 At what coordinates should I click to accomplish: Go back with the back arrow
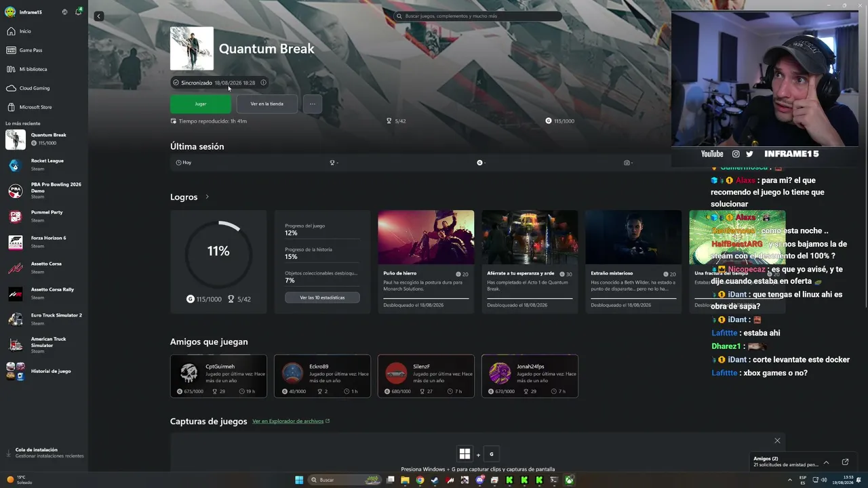[99, 16]
